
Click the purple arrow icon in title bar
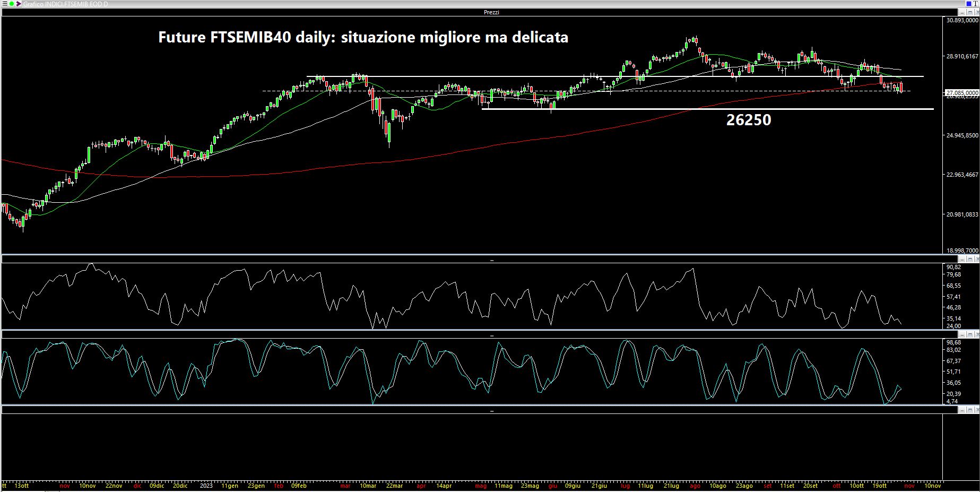[19, 4]
